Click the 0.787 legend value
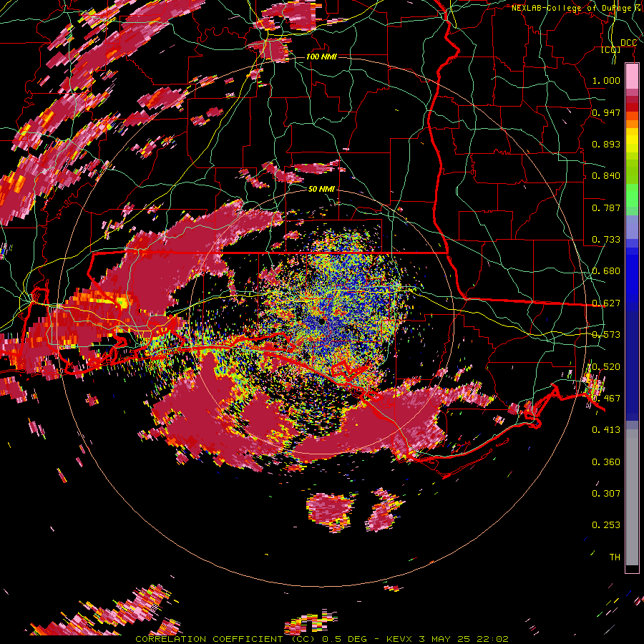The width and height of the screenshot is (644, 644). [x=606, y=208]
